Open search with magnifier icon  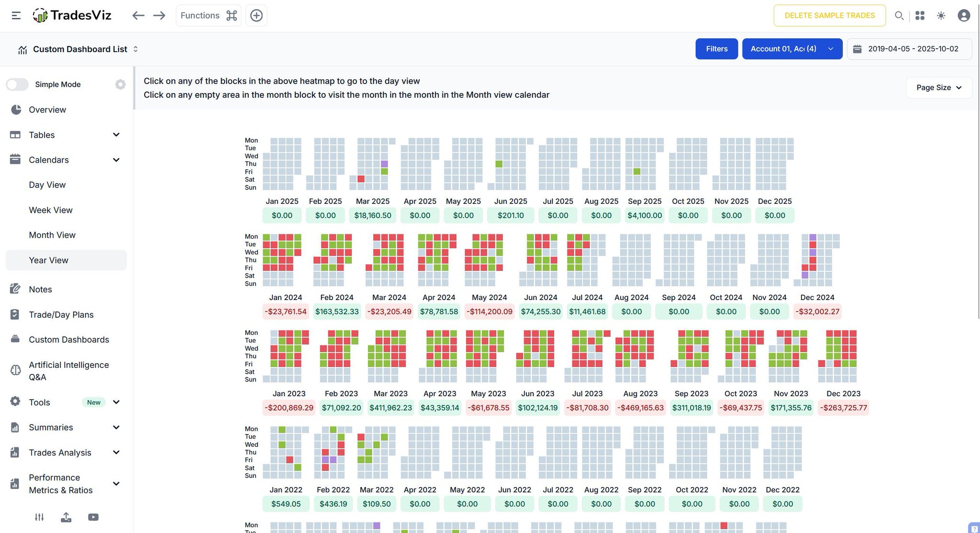tap(899, 15)
